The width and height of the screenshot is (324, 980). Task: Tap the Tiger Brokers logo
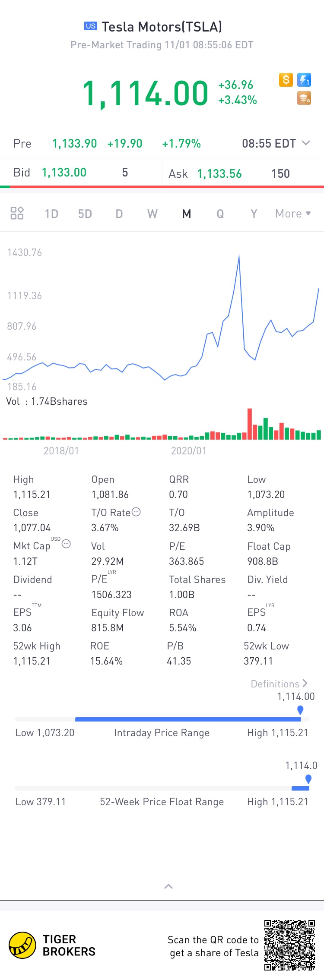tap(52, 945)
